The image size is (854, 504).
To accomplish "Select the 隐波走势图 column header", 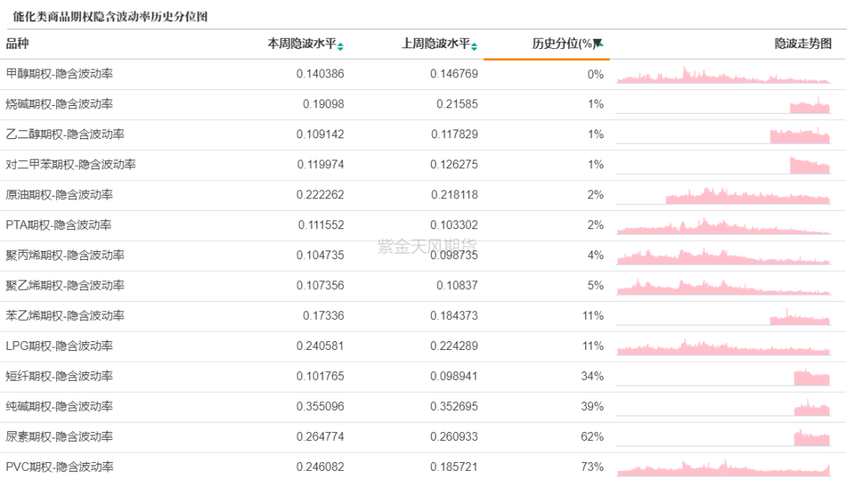I will pyautogui.click(x=803, y=44).
